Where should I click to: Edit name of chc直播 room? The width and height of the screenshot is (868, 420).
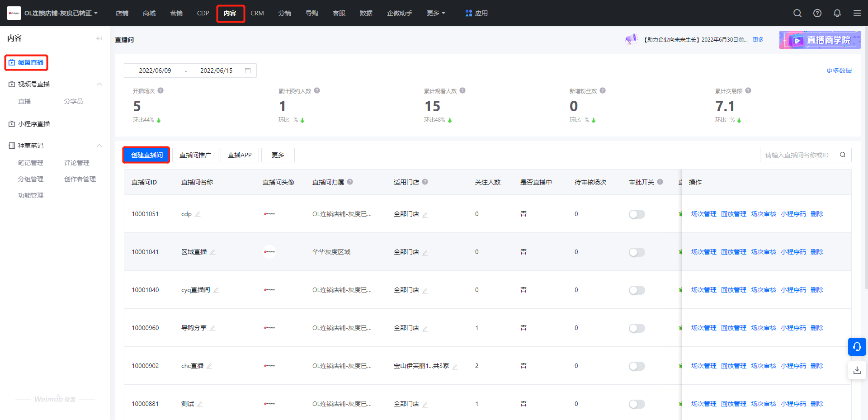pos(209,366)
